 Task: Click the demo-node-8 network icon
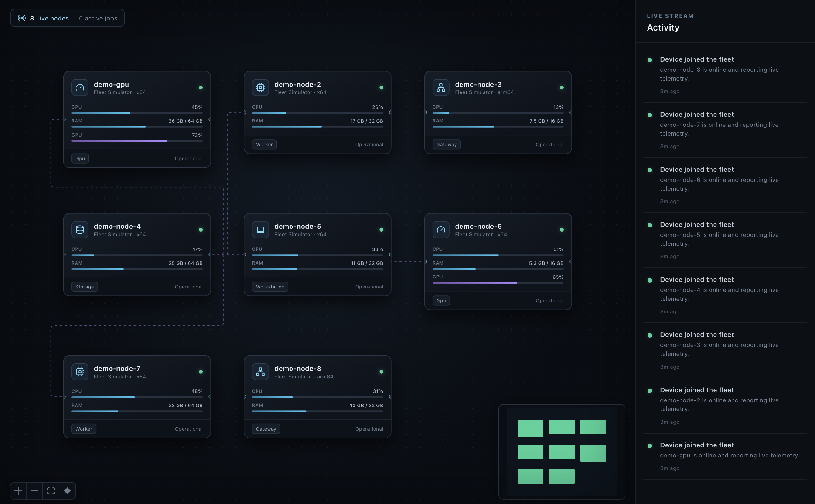[x=260, y=372]
